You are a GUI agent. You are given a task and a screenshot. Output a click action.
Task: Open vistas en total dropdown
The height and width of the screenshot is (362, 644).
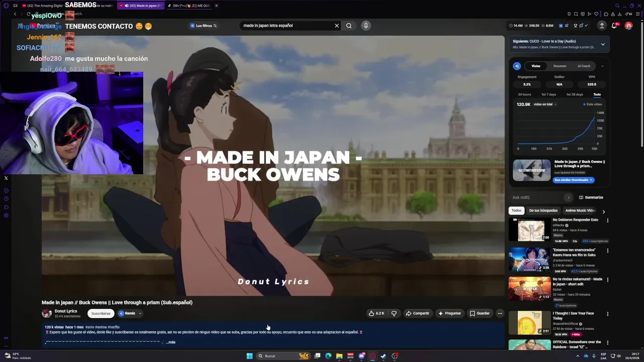(x=545, y=104)
